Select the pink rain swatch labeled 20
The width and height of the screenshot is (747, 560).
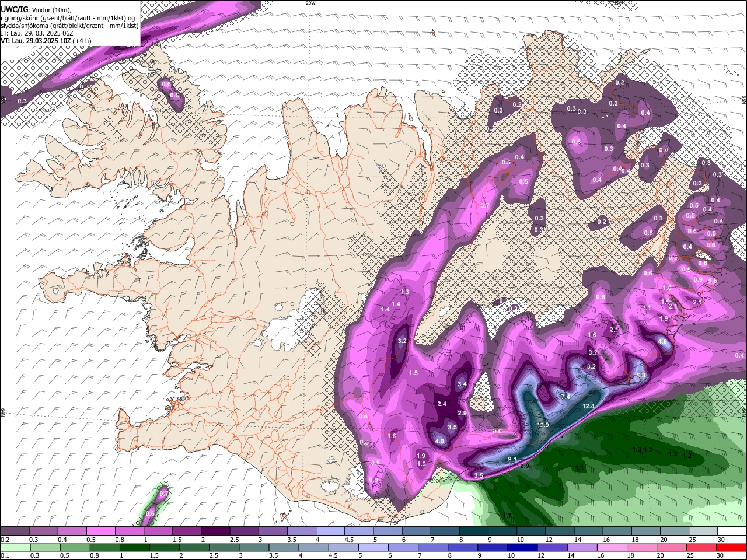[x=671, y=547]
